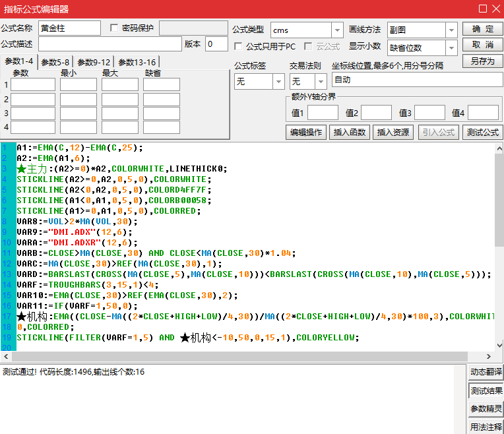Check the 公式只用于PC option
The image size is (504, 434).
[x=239, y=47]
